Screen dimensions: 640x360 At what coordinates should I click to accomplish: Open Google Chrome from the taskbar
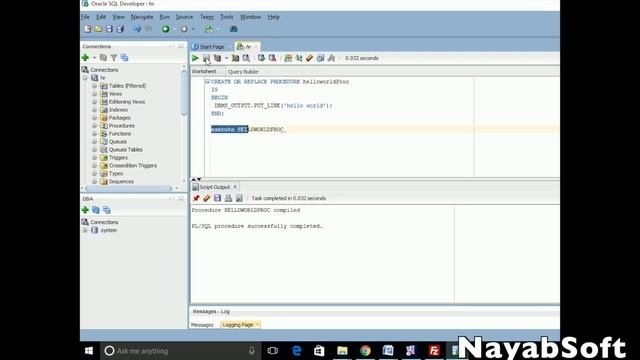(365, 351)
